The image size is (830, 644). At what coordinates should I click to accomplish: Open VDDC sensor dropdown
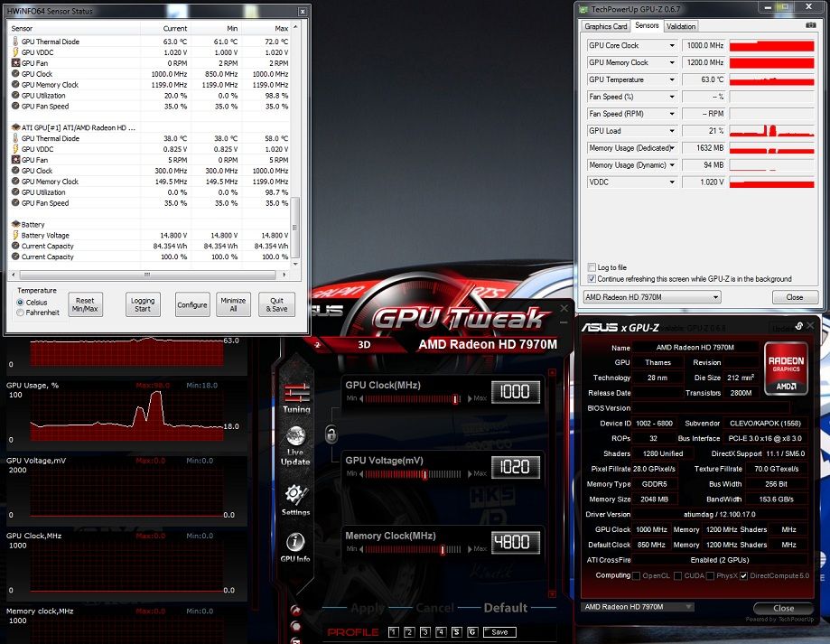point(672,182)
